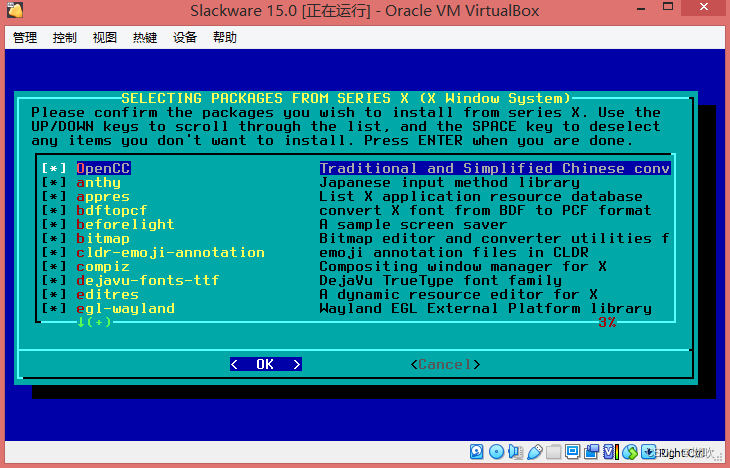Click the Traditional and Simplified Chinese description
This screenshot has width=730, height=468.
pyautogui.click(x=495, y=169)
